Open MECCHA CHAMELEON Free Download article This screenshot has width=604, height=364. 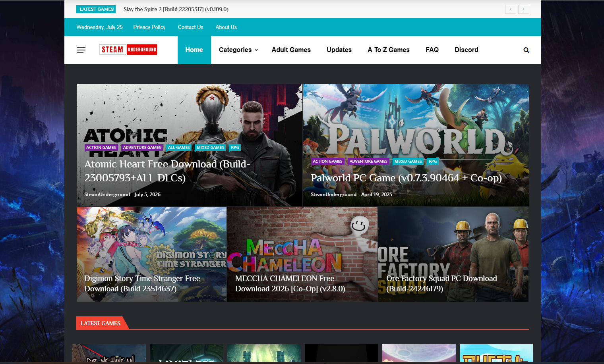click(x=290, y=283)
